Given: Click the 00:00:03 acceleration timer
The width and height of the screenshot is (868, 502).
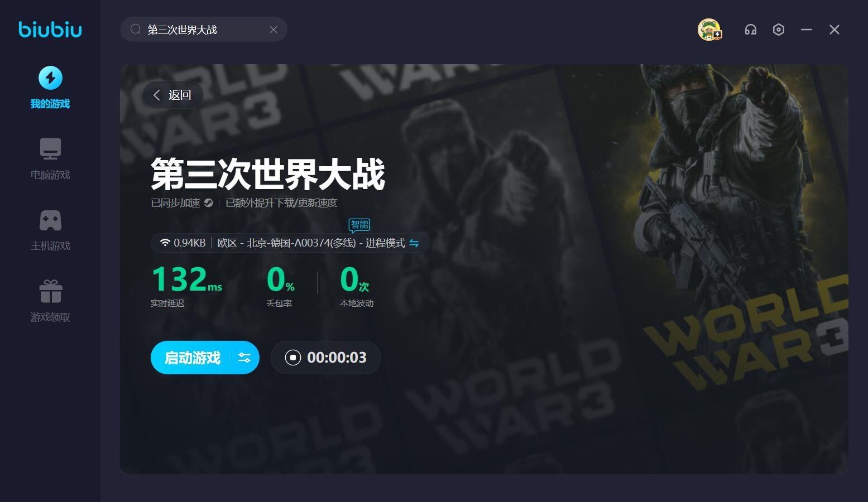Looking at the screenshot, I should tap(337, 358).
